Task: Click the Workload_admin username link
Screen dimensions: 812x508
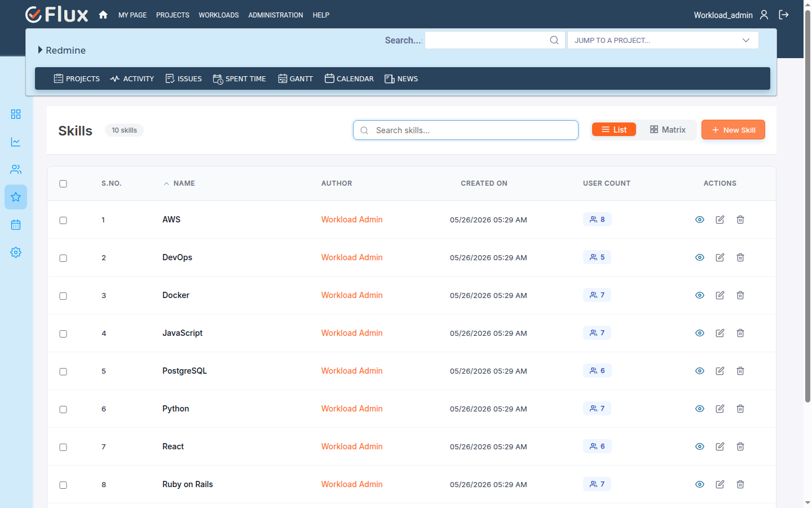Action: 723,15
